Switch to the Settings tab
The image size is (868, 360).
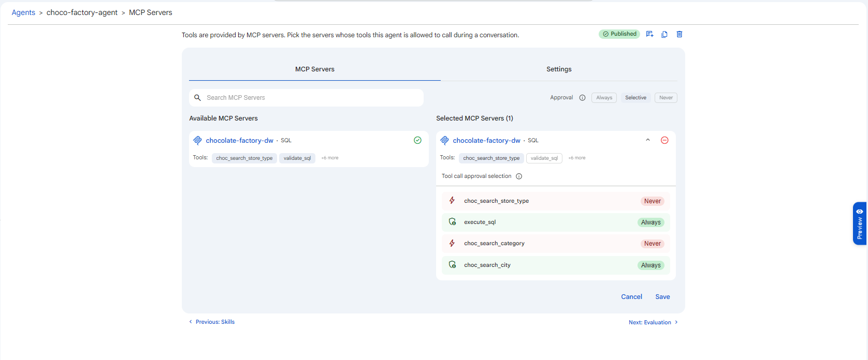coord(559,69)
